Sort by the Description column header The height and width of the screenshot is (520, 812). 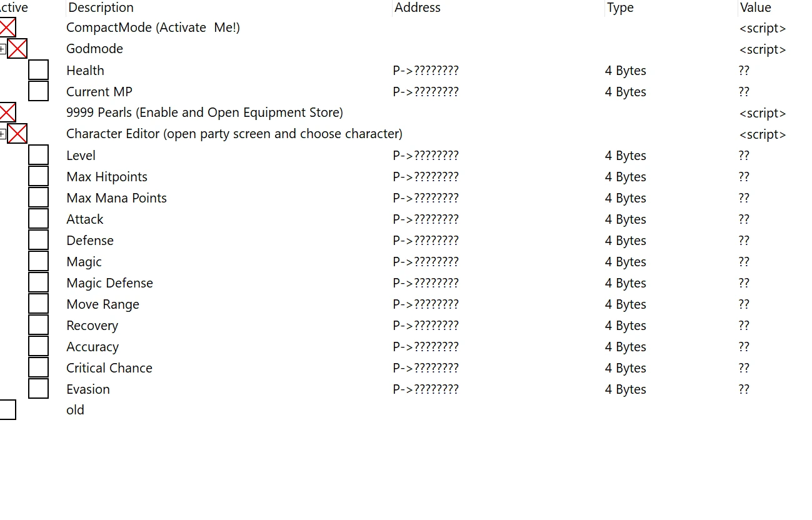pos(101,7)
